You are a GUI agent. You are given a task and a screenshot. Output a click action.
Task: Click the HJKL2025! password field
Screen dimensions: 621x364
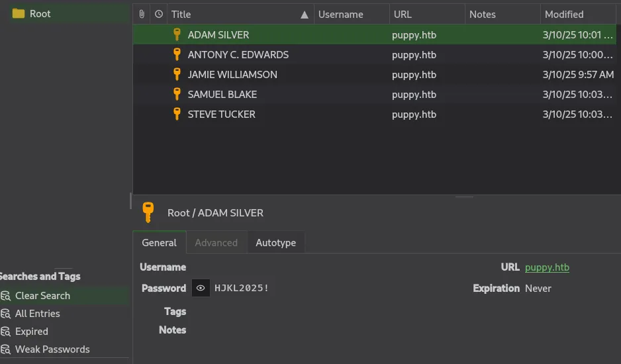242,288
